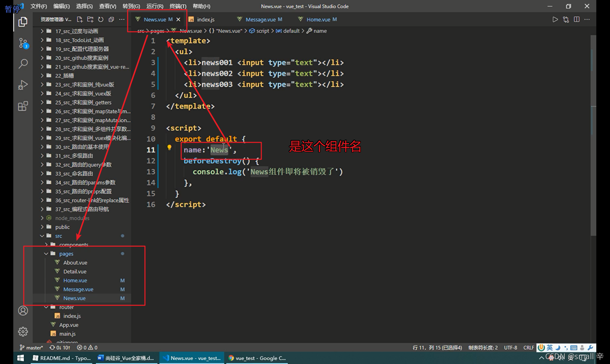Open problems panel from errors and warnings count
This screenshot has width=610, height=364.
click(87, 348)
